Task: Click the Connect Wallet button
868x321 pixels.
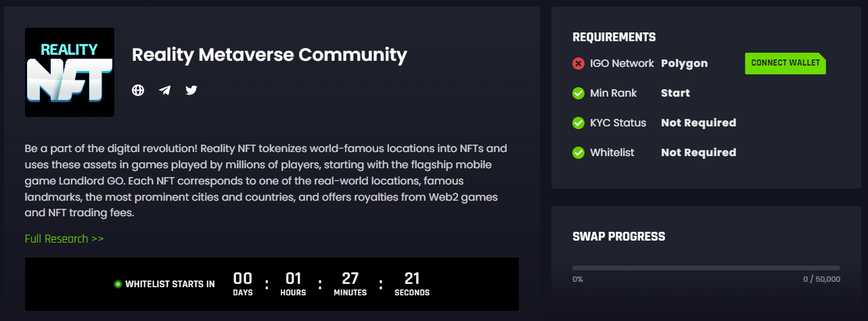Action: 785,63
